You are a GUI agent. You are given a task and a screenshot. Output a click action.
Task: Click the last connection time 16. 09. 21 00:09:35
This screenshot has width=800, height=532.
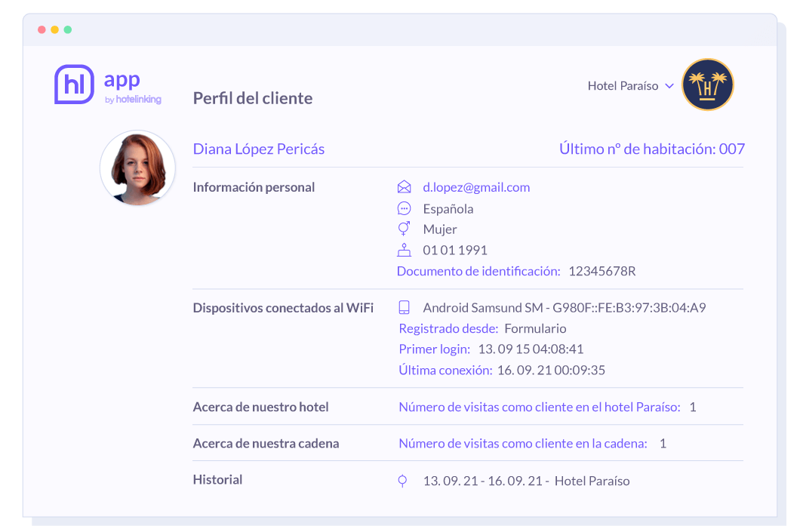(551, 370)
